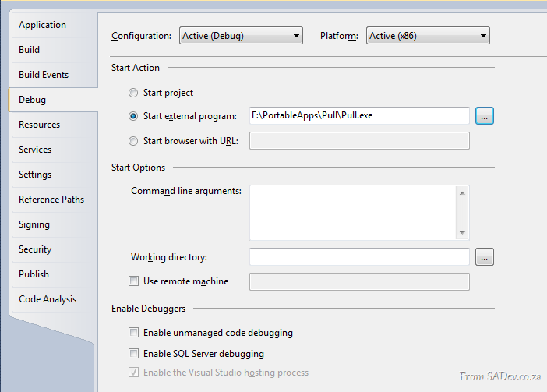This screenshot has height=392, width=547.
Task: Expand the Platform dropdown
Action: (428, 36)
